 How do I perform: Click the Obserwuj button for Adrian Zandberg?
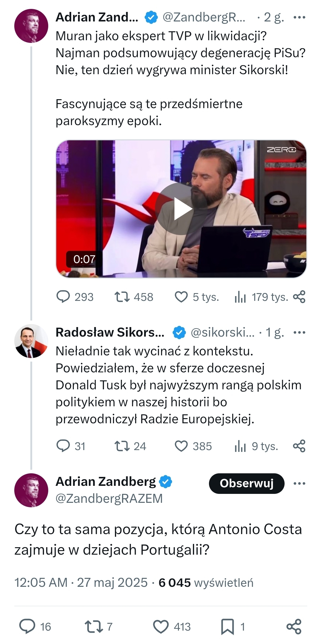pyautogui.click(x=246, y=483)
